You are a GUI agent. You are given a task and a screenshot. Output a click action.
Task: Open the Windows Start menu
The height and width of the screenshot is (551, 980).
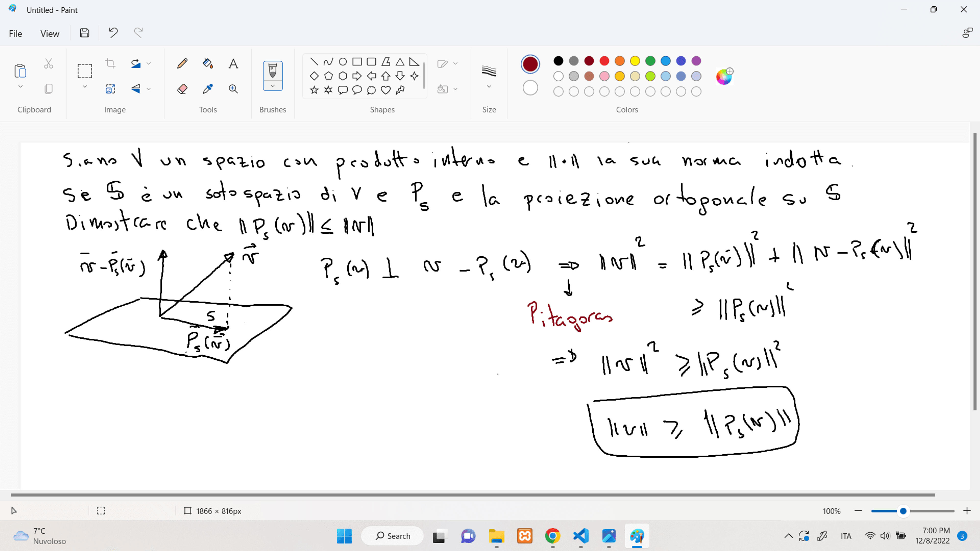tap(344, 536)
